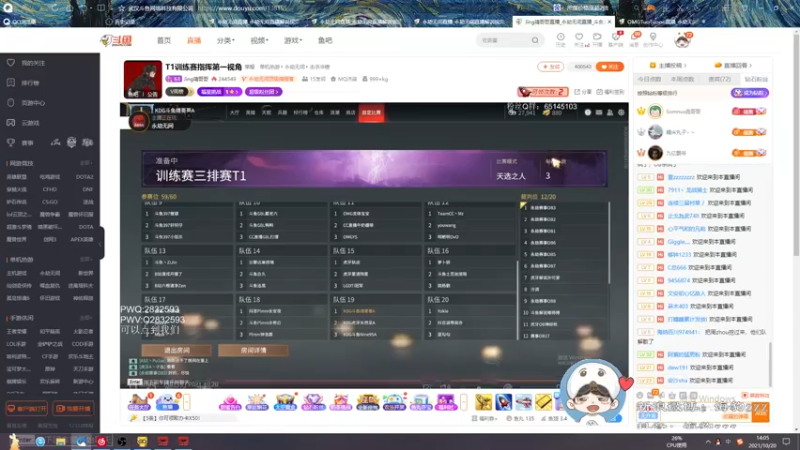Click the site search input field
The image size is (800, 450).
(504, 40)
